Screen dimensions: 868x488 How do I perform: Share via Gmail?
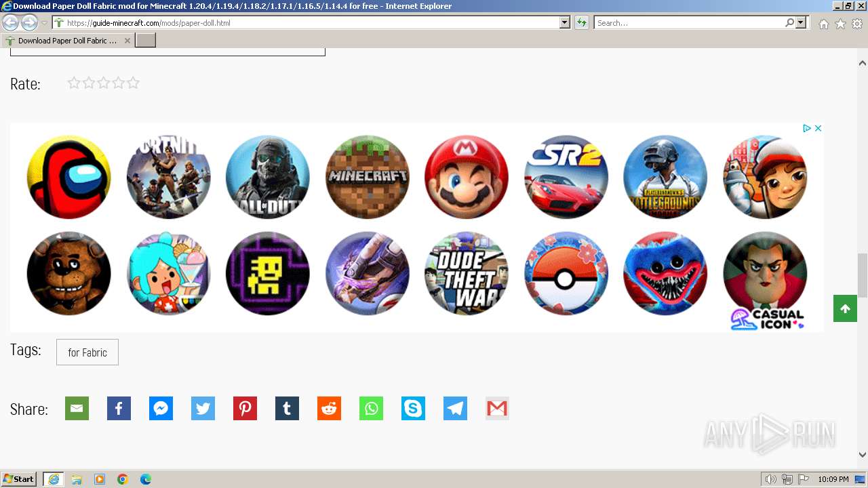(497, 409)
